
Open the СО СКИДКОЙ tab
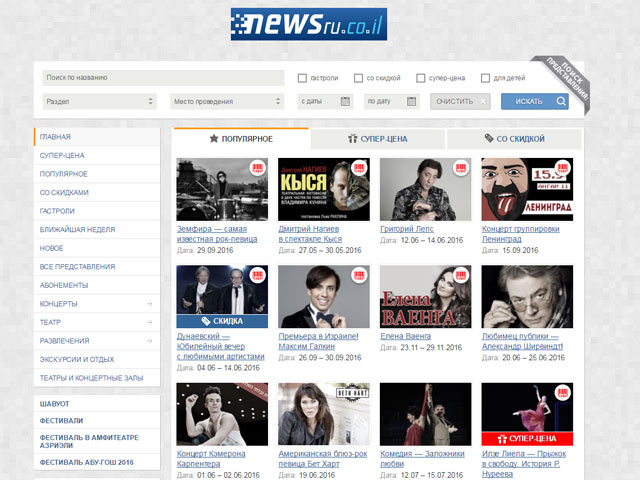514,139
